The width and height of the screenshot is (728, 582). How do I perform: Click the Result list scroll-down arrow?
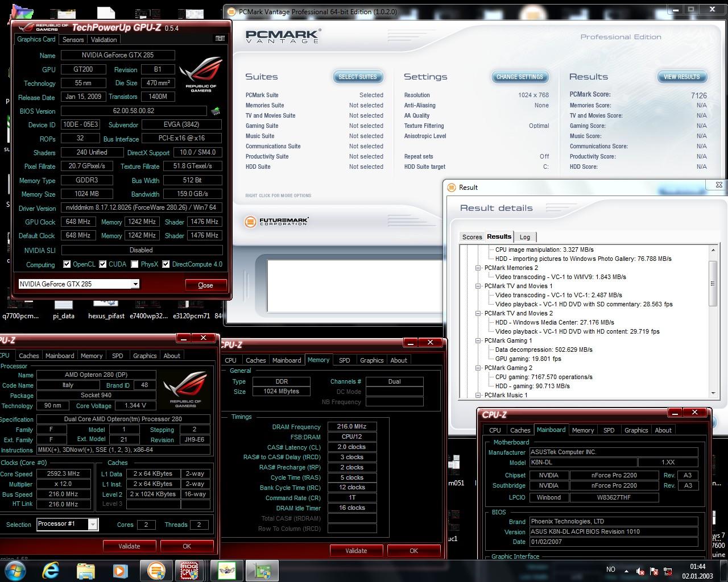point(713,393)
